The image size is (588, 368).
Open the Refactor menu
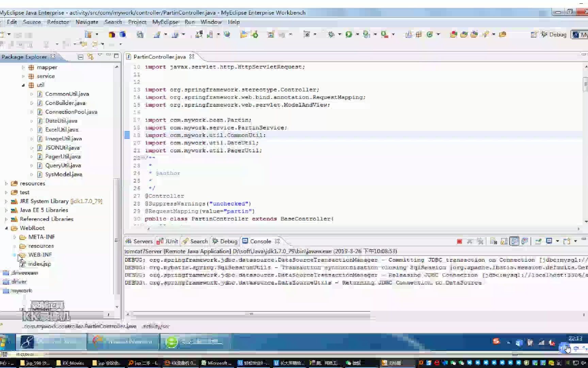click(58, 22)
